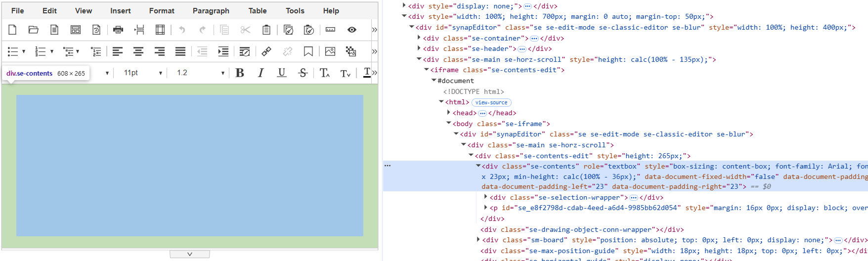Cut the selected content with scissors
The width and height of the screenshot is (868, 261).
245,30
